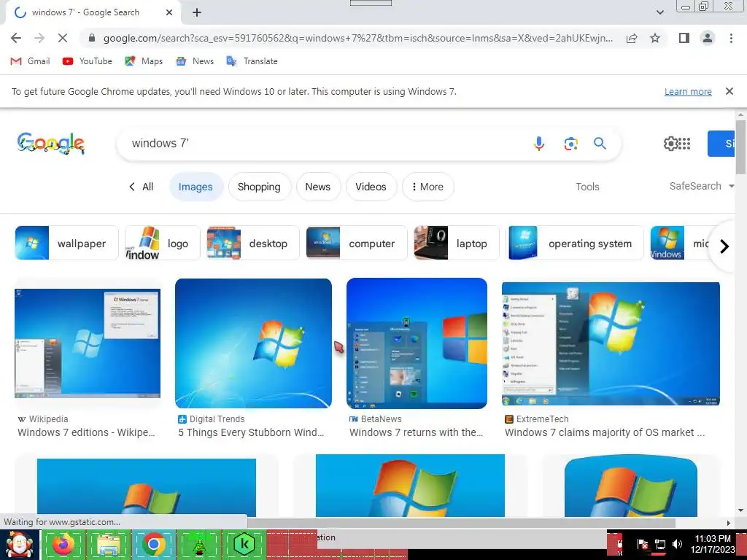Open the Chrome profile avatar
Image resolution: width=747 pixels, height=560 pixels.
tap(708, 38)
